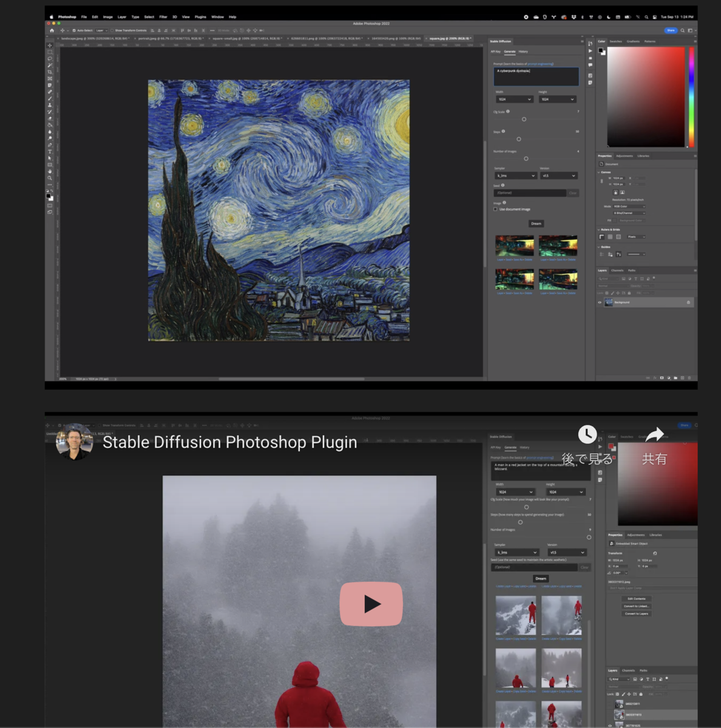Open the Pixels units dropdown

(x=636, y=237)
